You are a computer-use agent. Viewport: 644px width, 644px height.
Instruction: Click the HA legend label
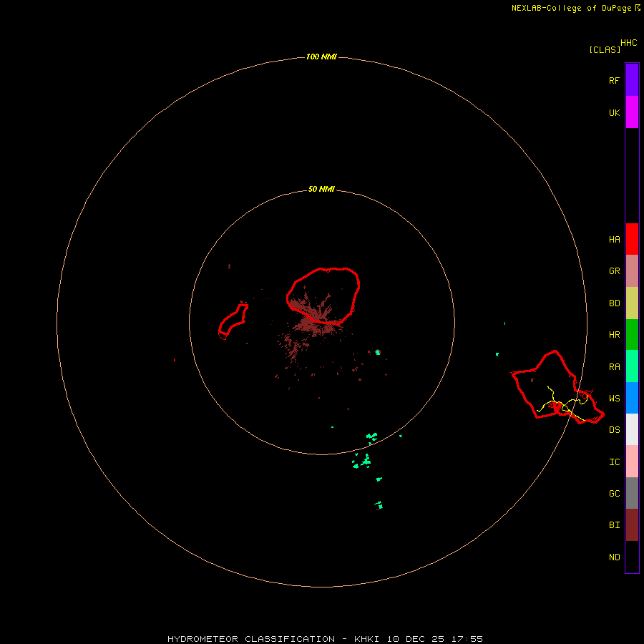click(614, 240)
